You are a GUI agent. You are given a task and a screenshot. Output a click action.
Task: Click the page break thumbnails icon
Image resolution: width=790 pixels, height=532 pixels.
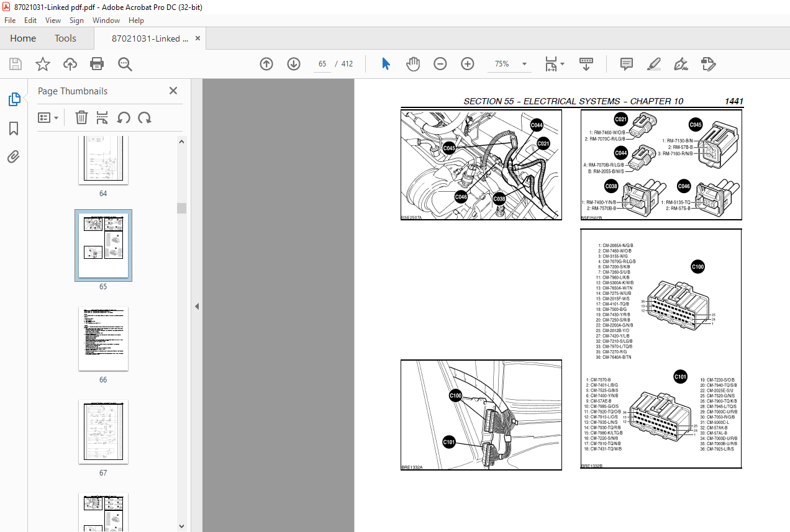tap(102, 117)
